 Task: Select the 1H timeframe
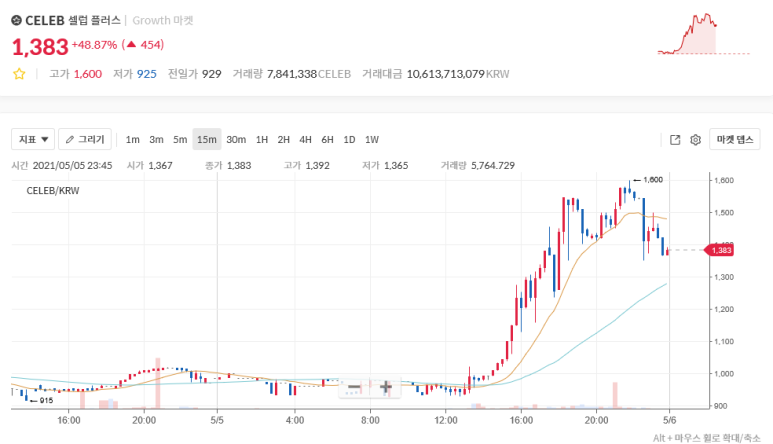pos(262,139)
